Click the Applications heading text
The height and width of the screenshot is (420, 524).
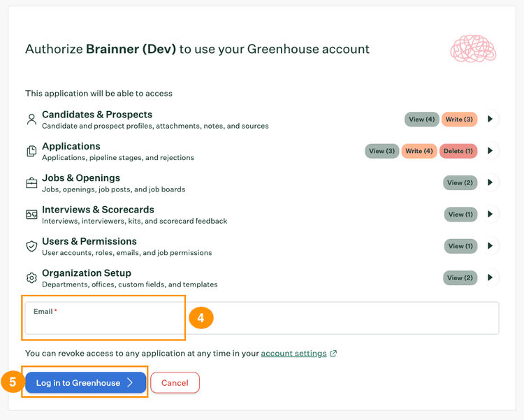click(71, 146)
